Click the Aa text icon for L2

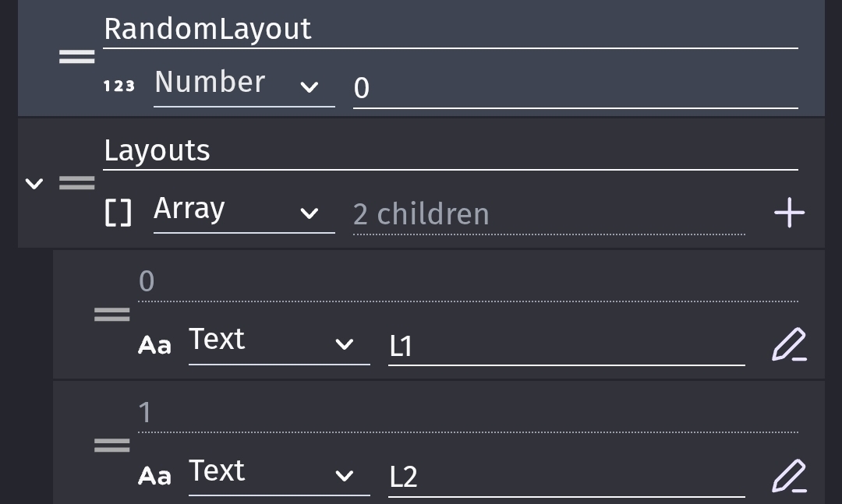coord(154,476)
